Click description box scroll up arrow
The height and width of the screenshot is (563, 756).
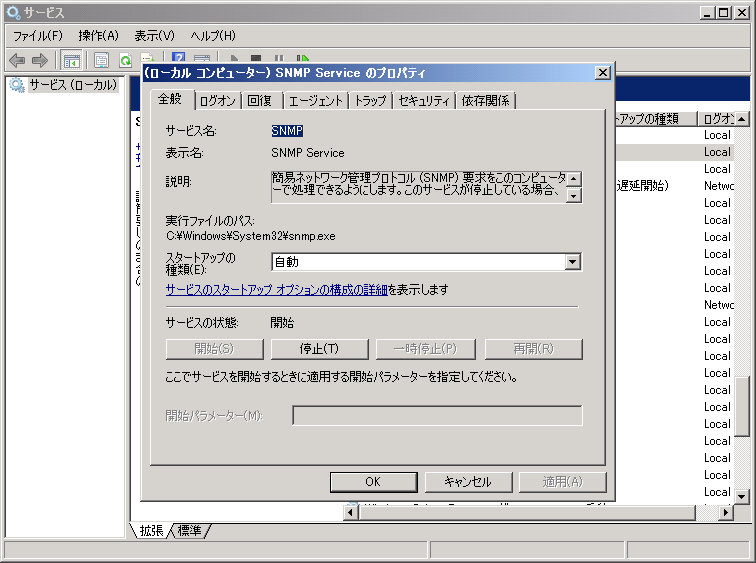pyautogui.click(x=573, y=179)
